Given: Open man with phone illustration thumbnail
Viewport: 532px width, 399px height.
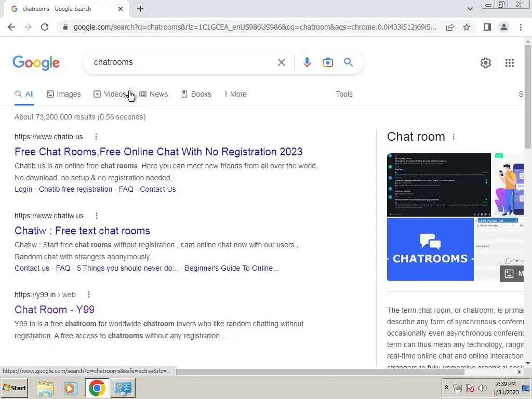Looking at the screenshot, I should (508, 185).
